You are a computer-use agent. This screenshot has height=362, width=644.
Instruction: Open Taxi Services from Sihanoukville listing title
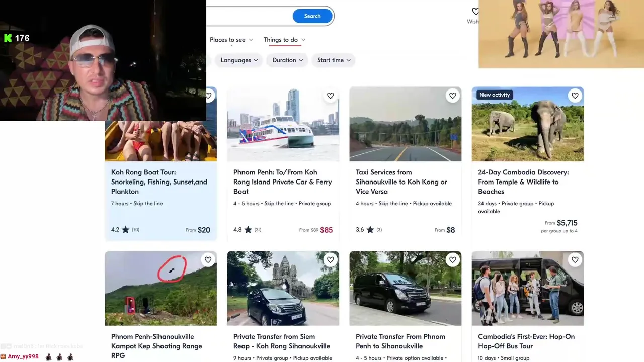click(401, 182)
